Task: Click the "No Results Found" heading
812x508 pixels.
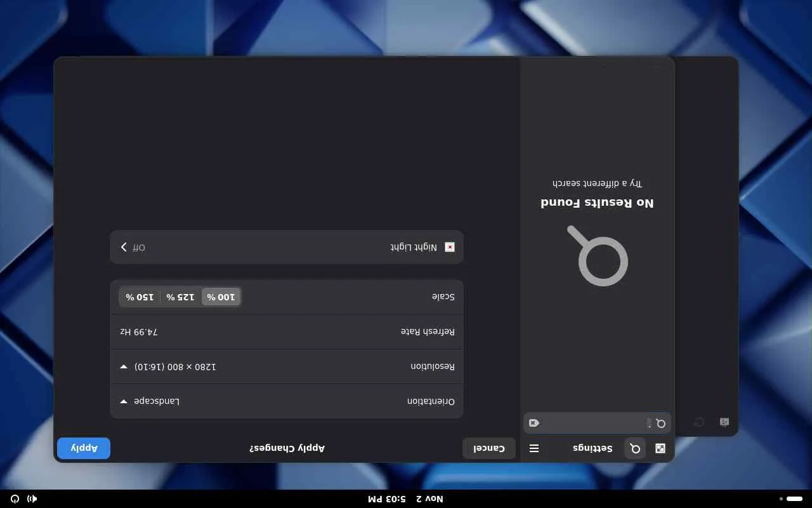Action: point(597,203)
